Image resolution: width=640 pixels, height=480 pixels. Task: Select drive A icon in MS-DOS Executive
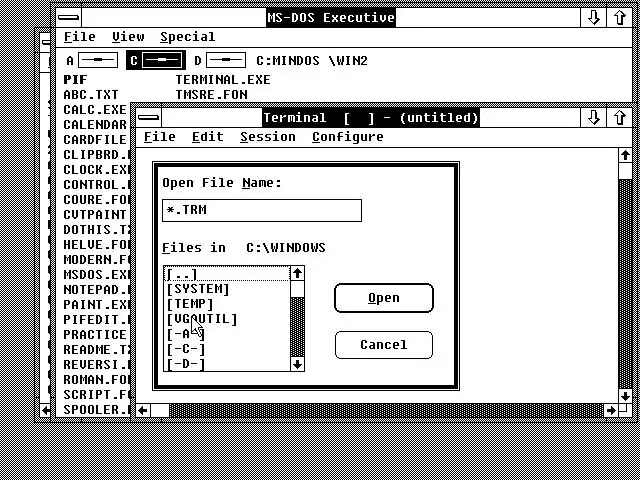[x=98, y=60]
